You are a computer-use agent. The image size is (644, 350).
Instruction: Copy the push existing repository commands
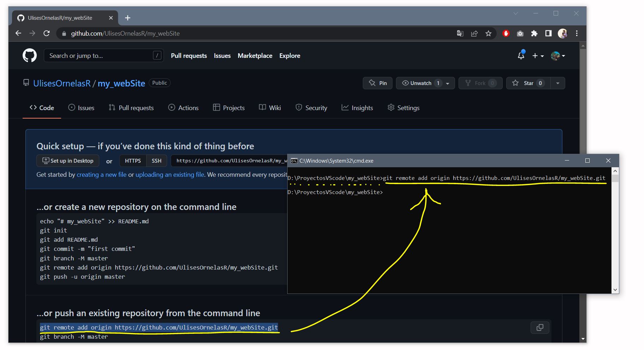tap(540, 327)
